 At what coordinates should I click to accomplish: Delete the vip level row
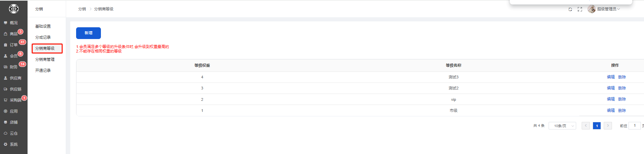[x=622, y=99]
